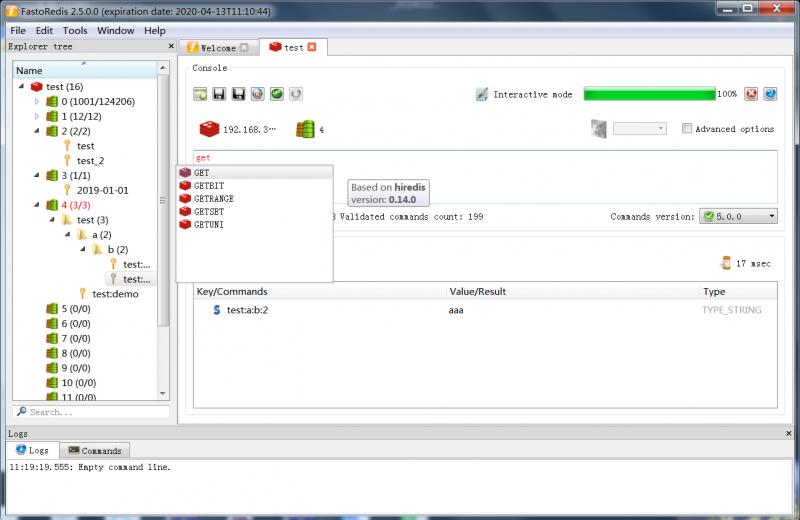Image resolution: width=800 pixels, height=520 pixels.
Task: Open the Tools menu
Action: coord(75,31)
